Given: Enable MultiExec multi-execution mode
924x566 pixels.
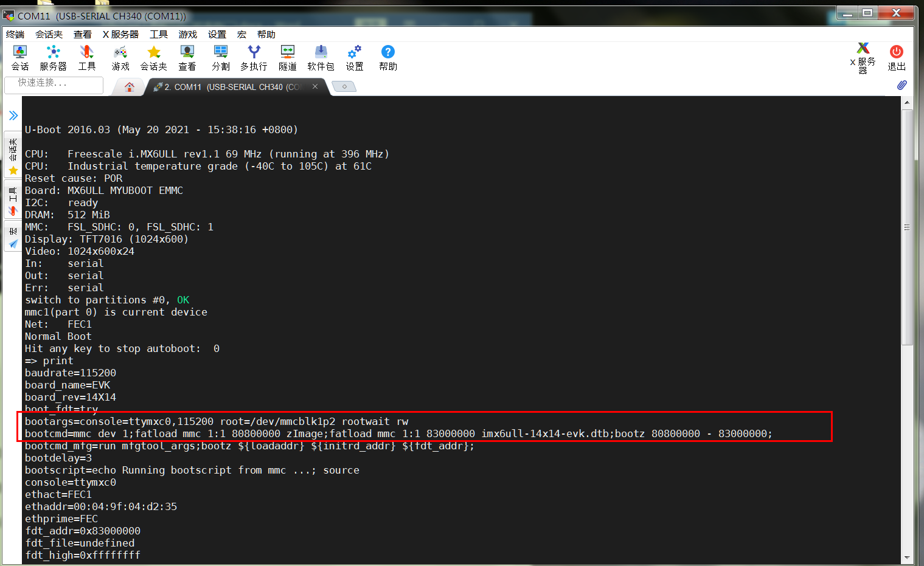Looking at the screenshot, I should (254, 58).
